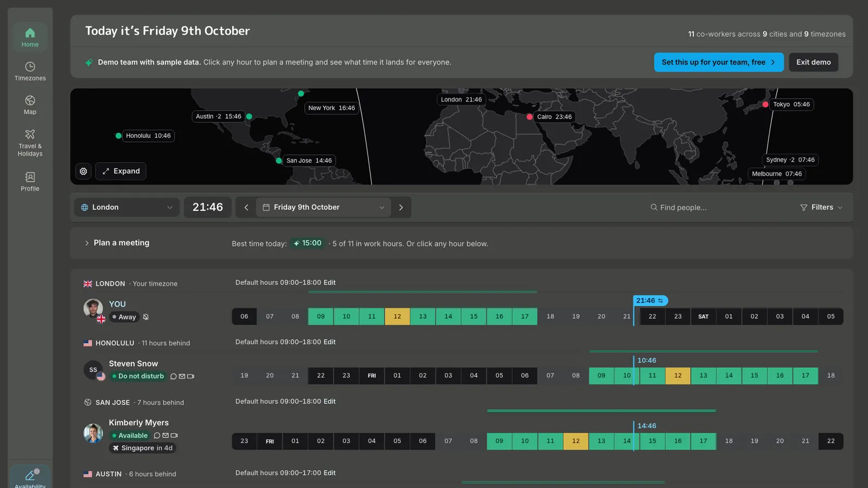Click Set this up for your team, free
Viewport: 868px width, 488px height.
click(x=719, y=62)
